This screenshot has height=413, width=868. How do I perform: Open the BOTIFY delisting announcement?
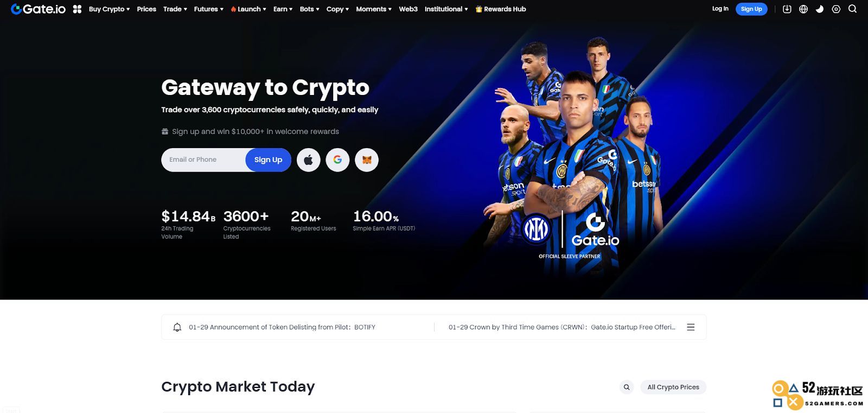[282, 327]
